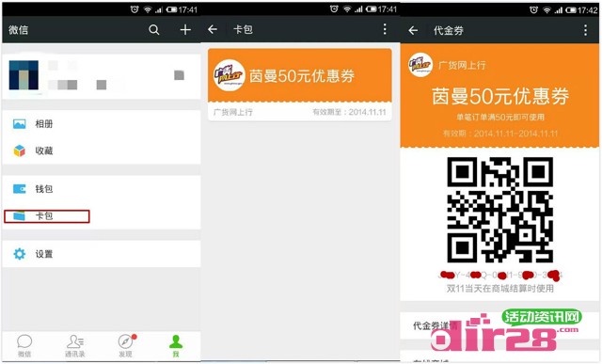Tap 茵曼50元优惠券 title on 代金券 detail
Image resolution: width=602 pixels, height=364 pixels.
pos(499,96)
